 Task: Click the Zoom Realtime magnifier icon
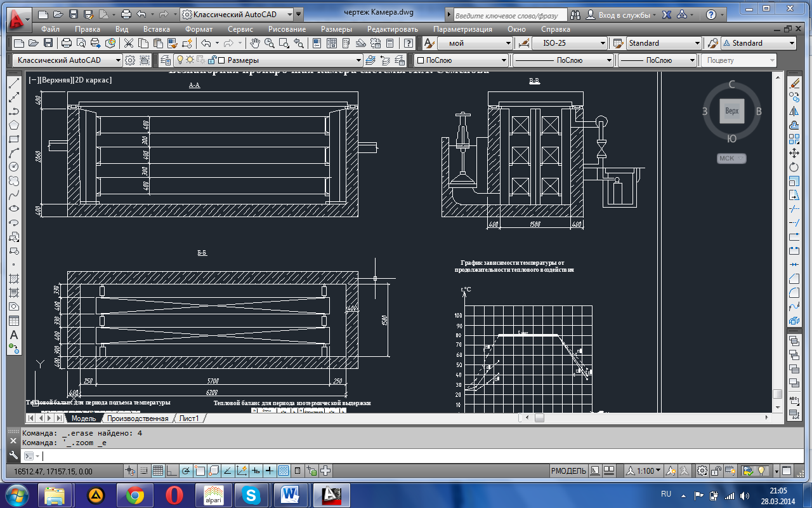click(x=270, y=43)
